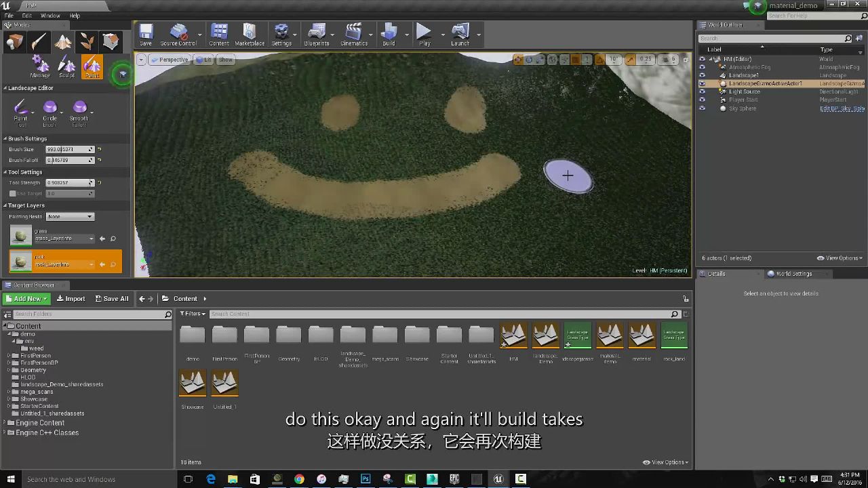Image resolution: width=868 pixels, height=488 pixels.
Task: Expand the FirstPerson folder tree
Action: 9,356
